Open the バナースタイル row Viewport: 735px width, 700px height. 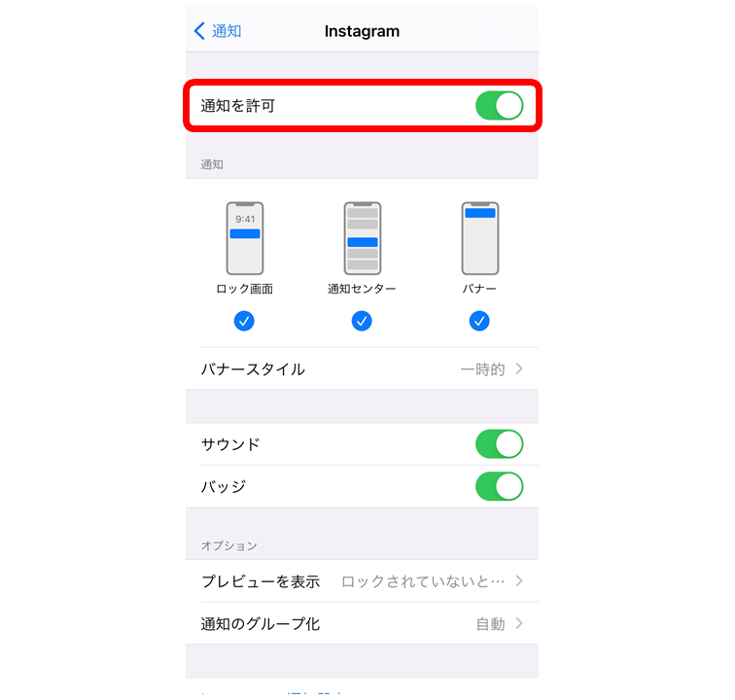click(362, 369)
